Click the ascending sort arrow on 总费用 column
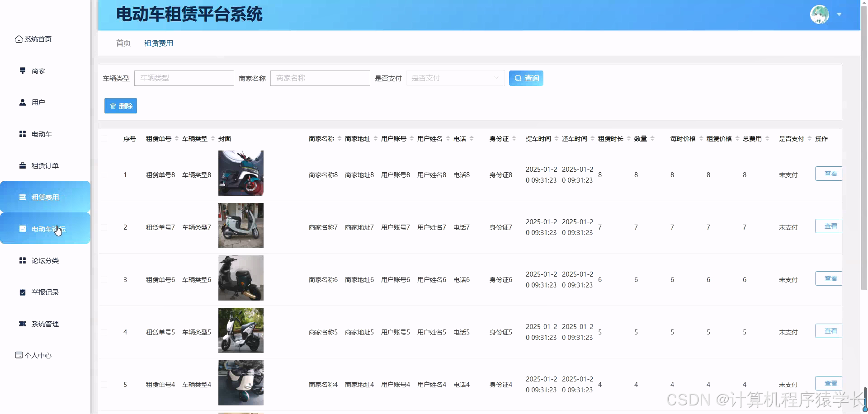This screenshot has width=868, height=414. [768, 136]
